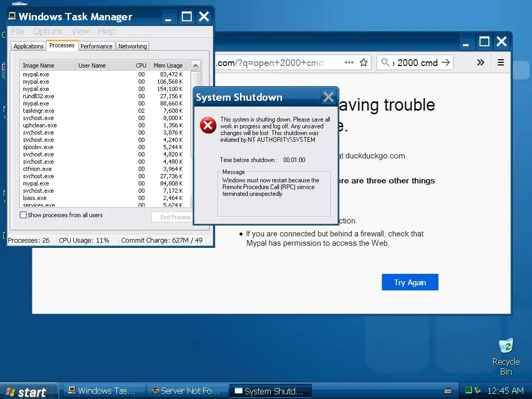Bookmark this page with the star icon
The width and height of the screenshot is (532, 399).
tap(364, 62)
